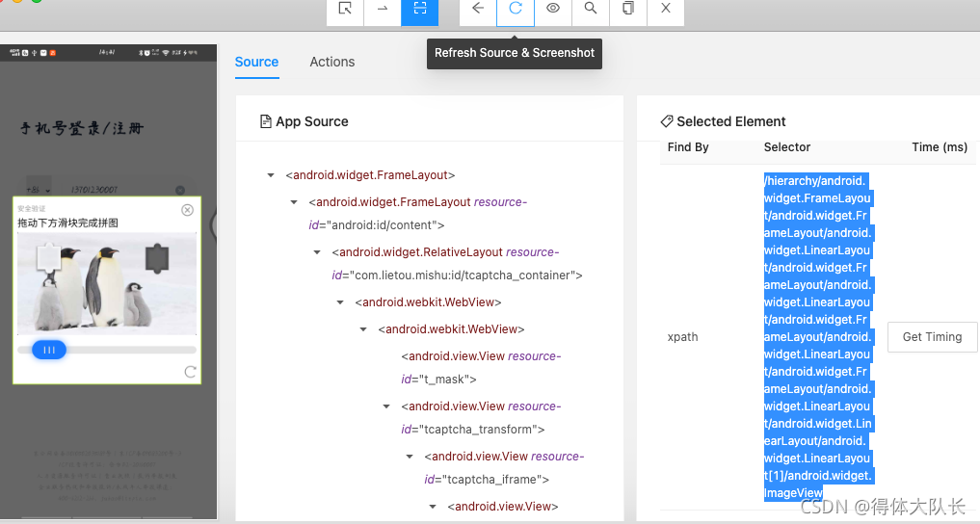Click the Find By column header
The image size is (980, 524).
click(687, 147)
